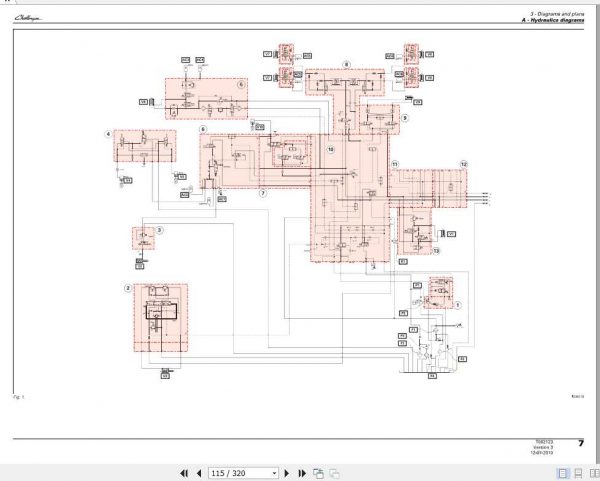Select circled component number 3
This screenshot has width=600, height=481.
(x=160, y=230)
